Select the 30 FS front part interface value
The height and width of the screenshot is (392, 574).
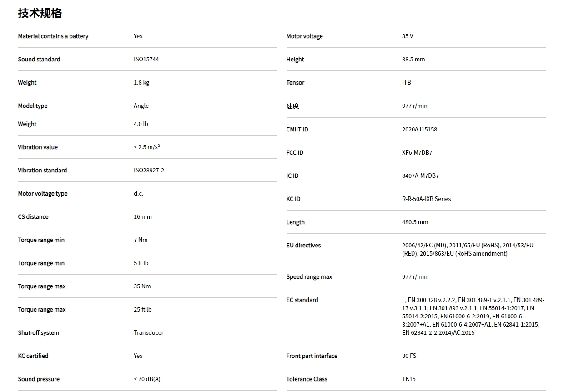point(409,356)
